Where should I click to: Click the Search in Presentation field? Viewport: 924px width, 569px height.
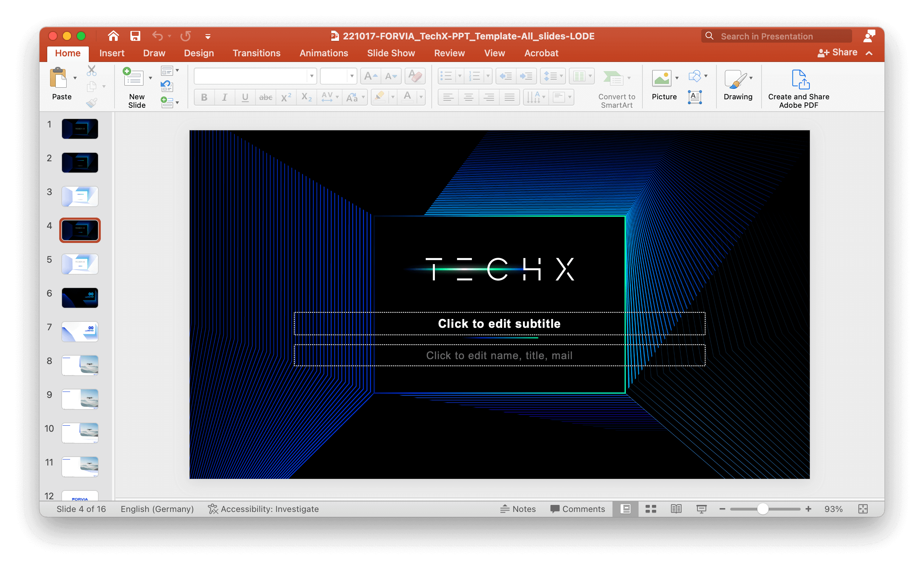776,36
